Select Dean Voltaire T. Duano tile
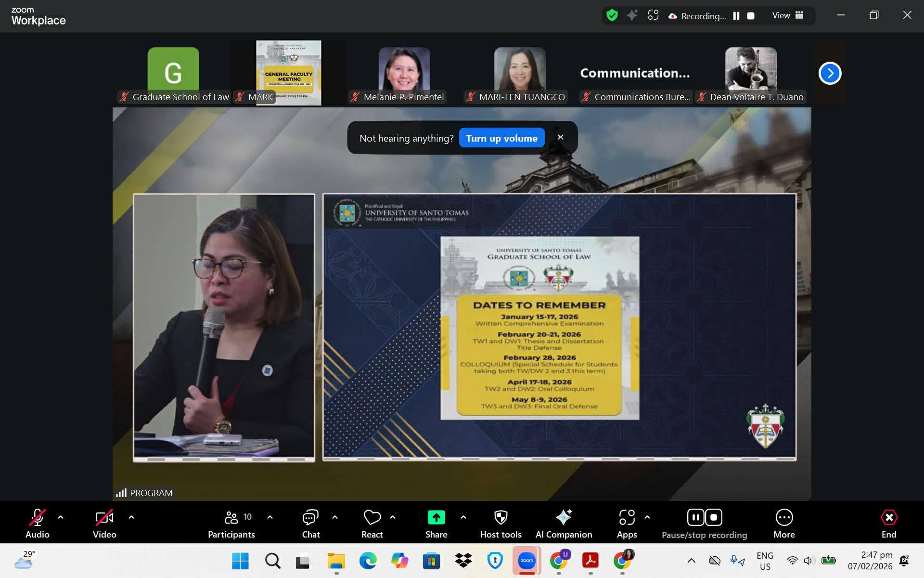This screenshot has width=924, height=578. [751, 73]
